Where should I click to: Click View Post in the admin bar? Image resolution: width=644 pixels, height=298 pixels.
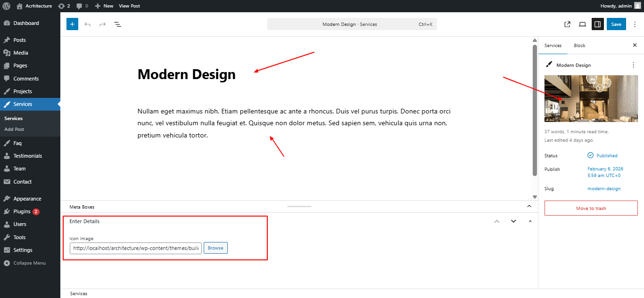pyautogui.click(x=129, y=6)
